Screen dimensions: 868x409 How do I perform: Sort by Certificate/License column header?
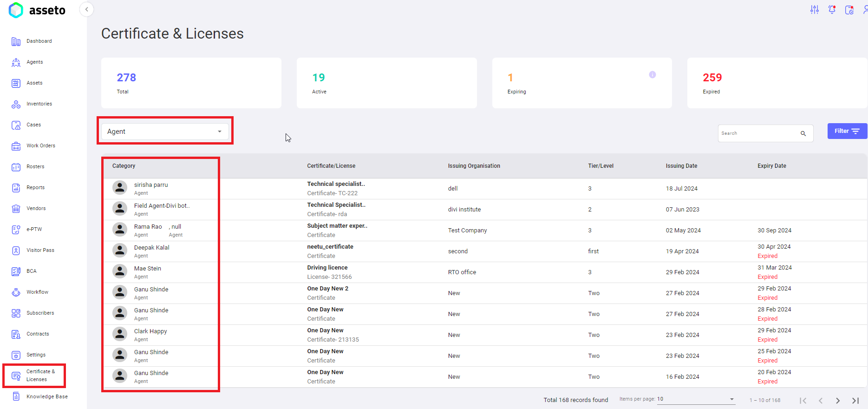(331, 166)
